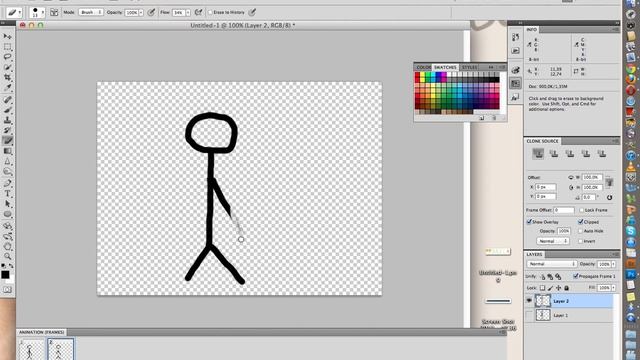Viewport: 640px width, 360px height.
Task: Reset transform in Clone Source panel
Action: (609, 198)
